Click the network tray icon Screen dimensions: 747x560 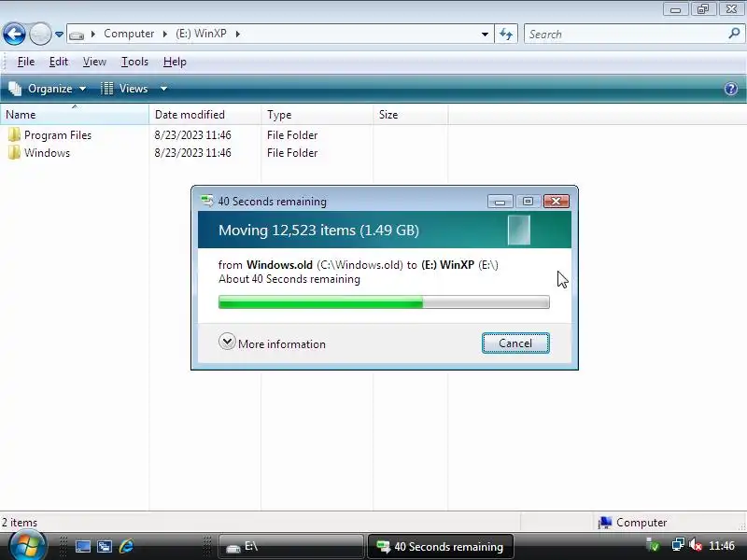coord(678,545)
